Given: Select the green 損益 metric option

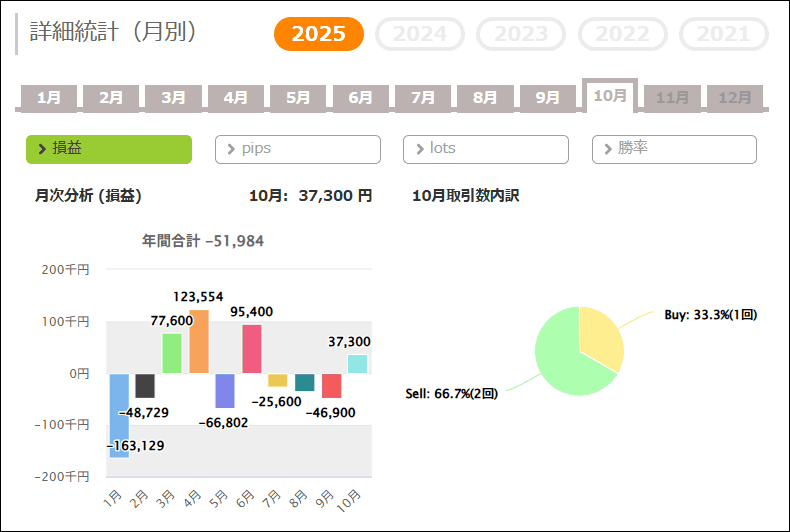Looking at the screenshot, I should pos(109,149).
